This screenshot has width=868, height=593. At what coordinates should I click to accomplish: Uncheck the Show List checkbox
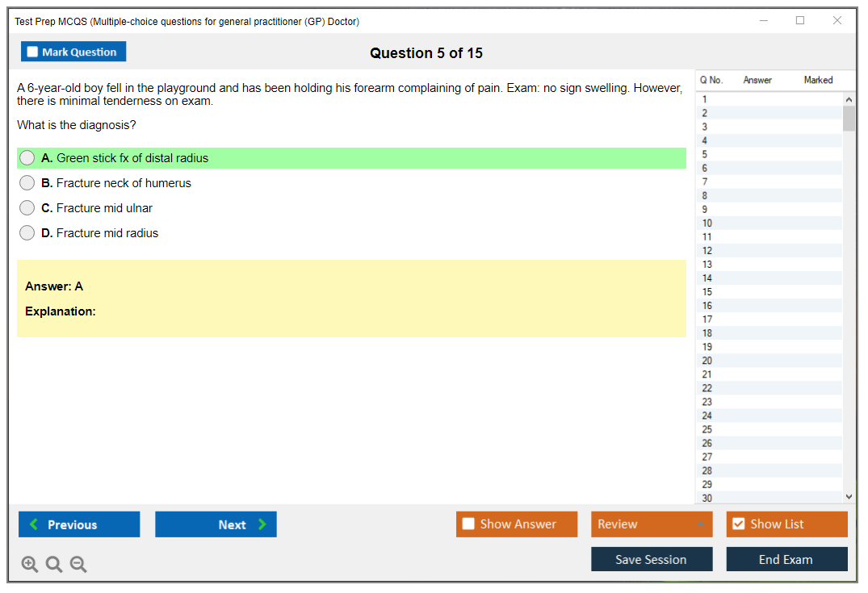pos(738,524)
